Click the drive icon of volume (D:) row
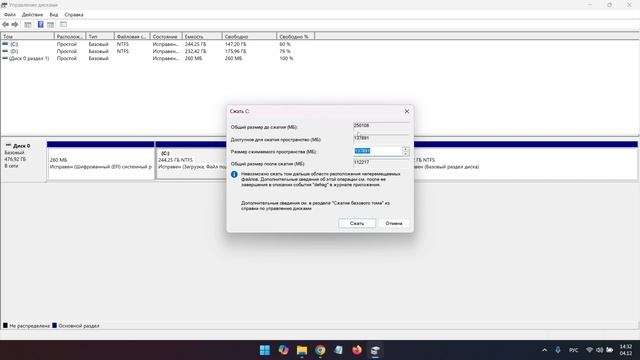Viewport: 640px width, 360px height. pyautogui.click(x=5, y=51)
